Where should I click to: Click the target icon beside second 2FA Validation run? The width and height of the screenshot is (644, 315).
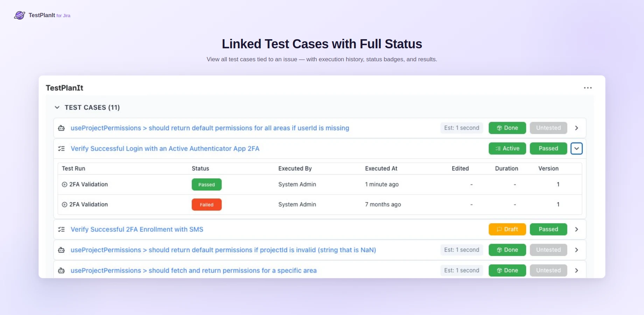tap(64, 204)
